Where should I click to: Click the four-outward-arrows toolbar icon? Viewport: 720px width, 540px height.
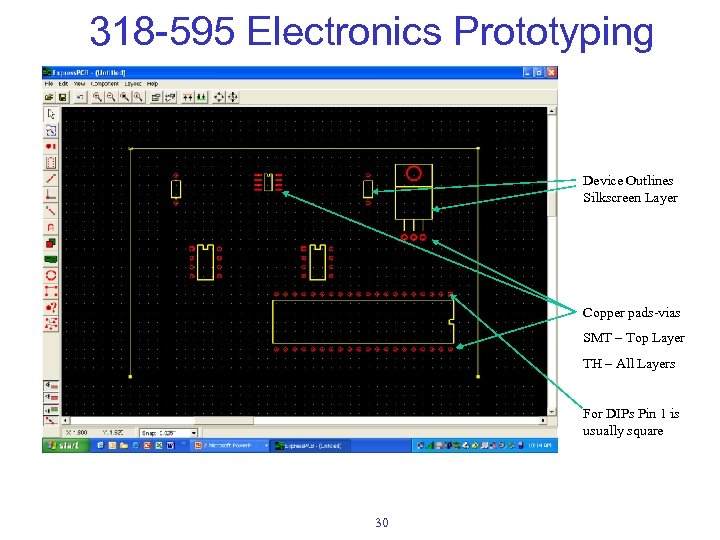tap(219, 97)
